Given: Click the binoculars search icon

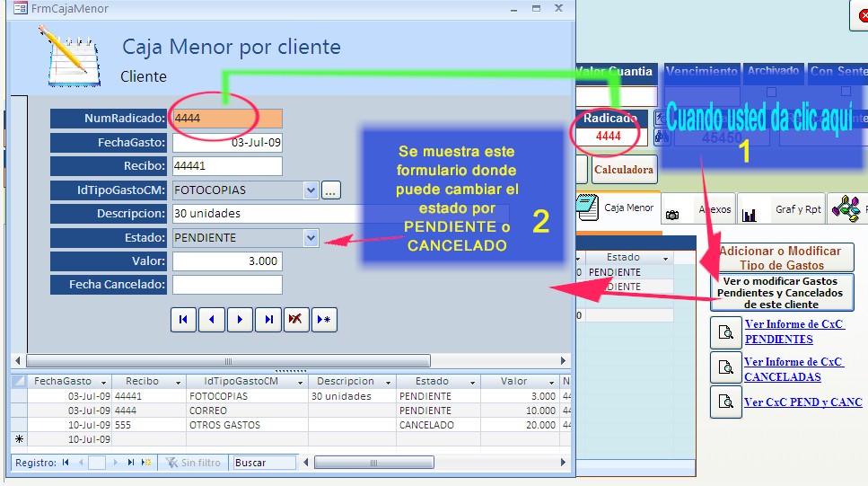Looking at the screenshot, I should point(662,137).
